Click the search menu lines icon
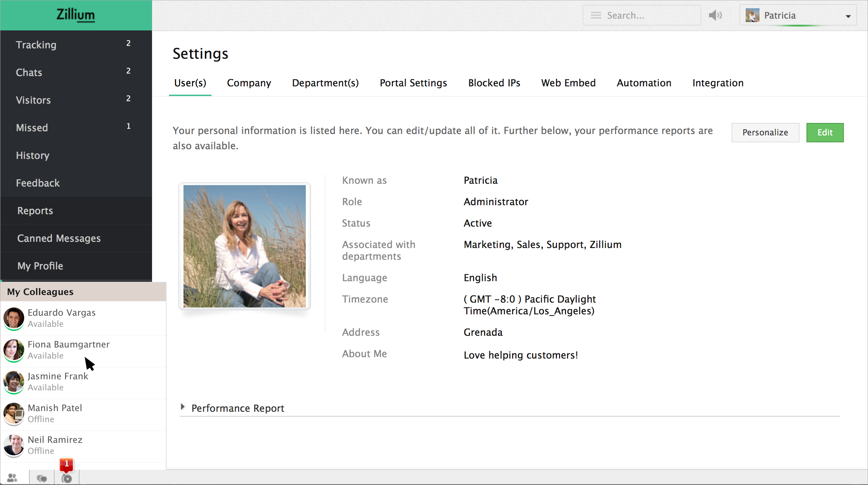Screen dimensions: 868x485 pyautogui.click(x=596, y=16)
